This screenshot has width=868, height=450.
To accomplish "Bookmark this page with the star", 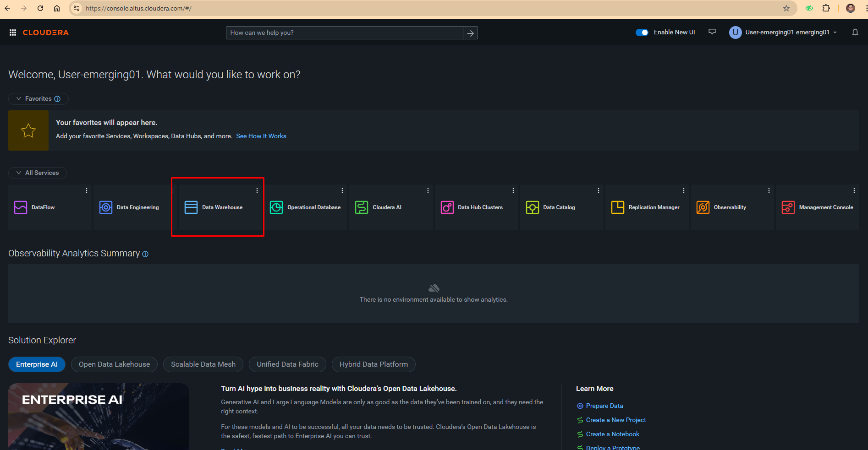I will coord(786,8).
